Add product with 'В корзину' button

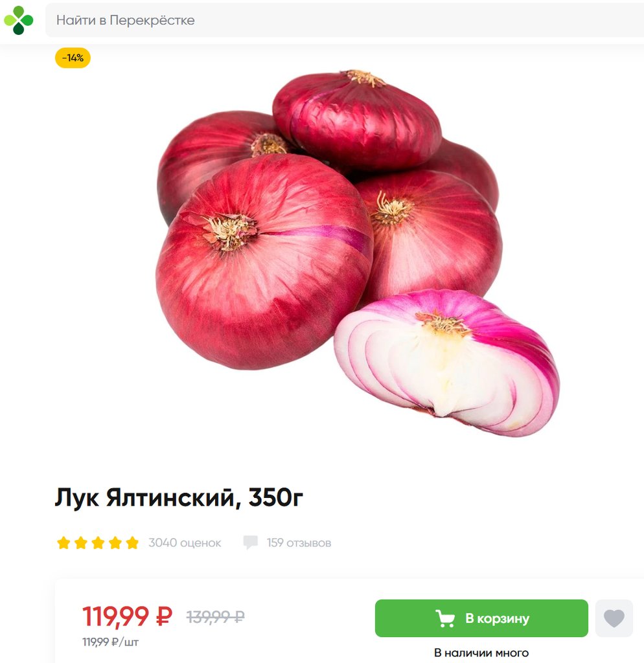click(x=481, y=618)
